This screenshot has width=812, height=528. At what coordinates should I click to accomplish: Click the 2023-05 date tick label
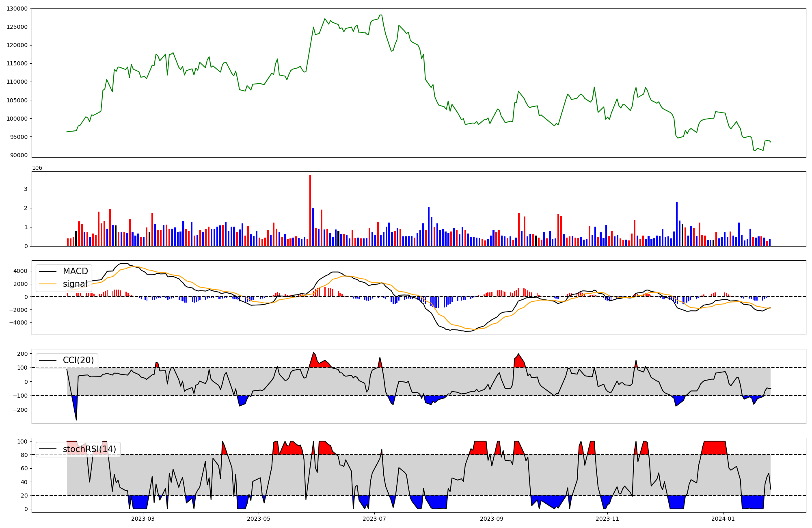click(259, 519)
